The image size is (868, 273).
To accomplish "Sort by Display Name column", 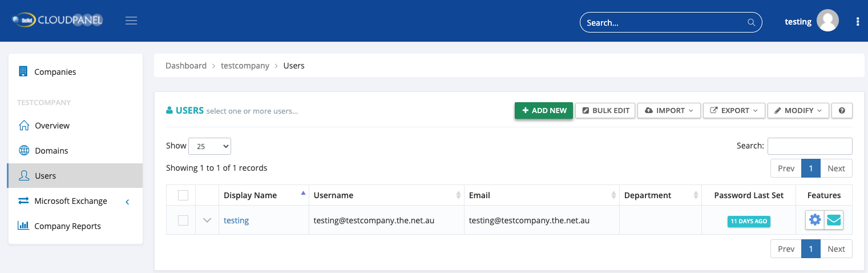I will point(264,195).
